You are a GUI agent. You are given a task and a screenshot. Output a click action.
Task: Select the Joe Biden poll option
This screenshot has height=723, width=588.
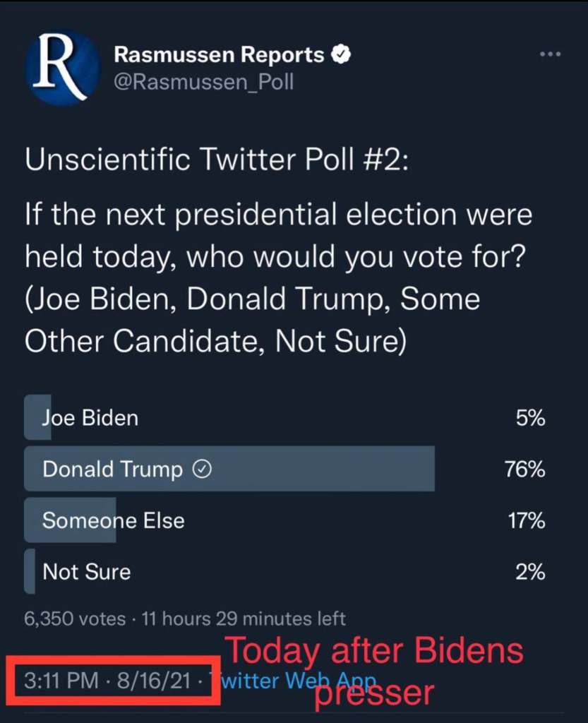click(x=90, y=418)
